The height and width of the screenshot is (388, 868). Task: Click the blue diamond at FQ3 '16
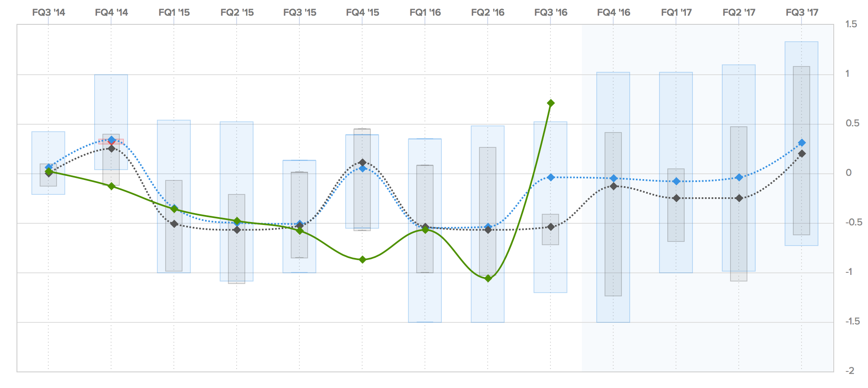[550, 177]
